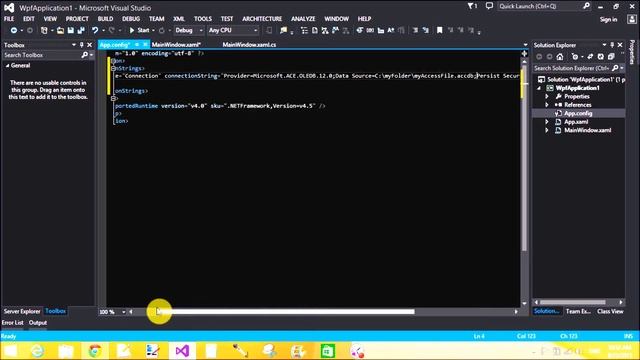Click the editor split-view handle above scrollbar

click(524, 53)
